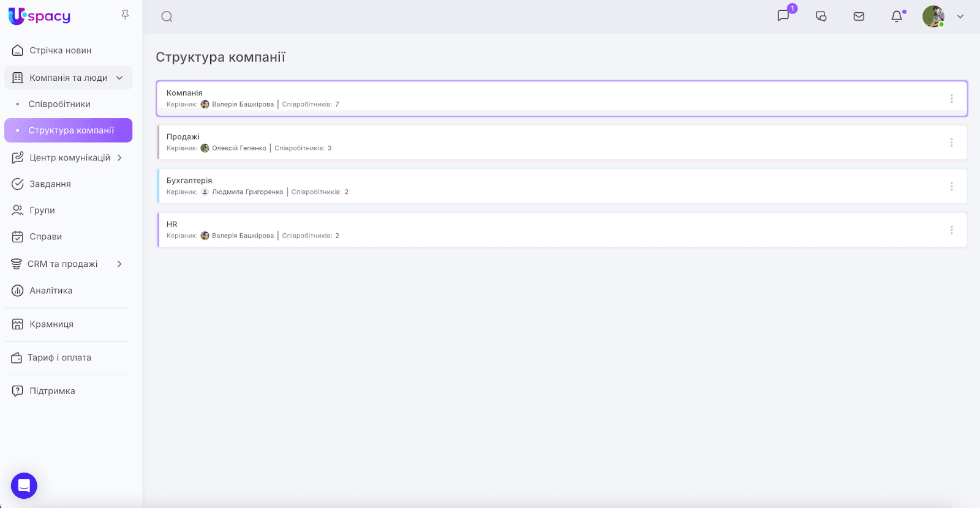Expand the Центр комунікацій submenu

tap(119, 158)
